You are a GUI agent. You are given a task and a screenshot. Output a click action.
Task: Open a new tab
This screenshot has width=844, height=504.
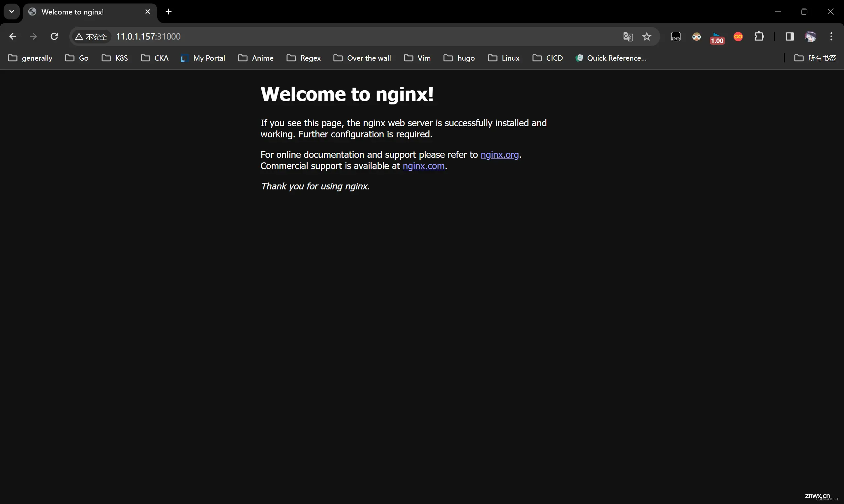click(x=168, y=12)
